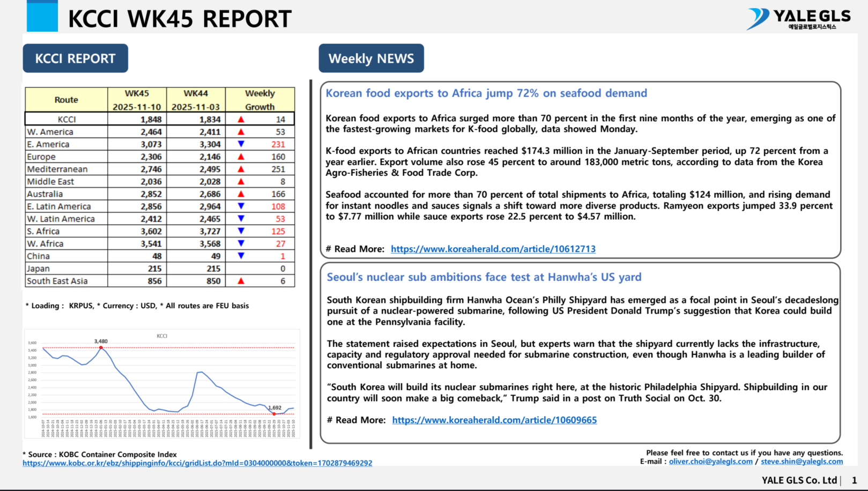Click the 3,480 peak marker on chart
Viewport: 868px width, 491px height.
(101, 347)
